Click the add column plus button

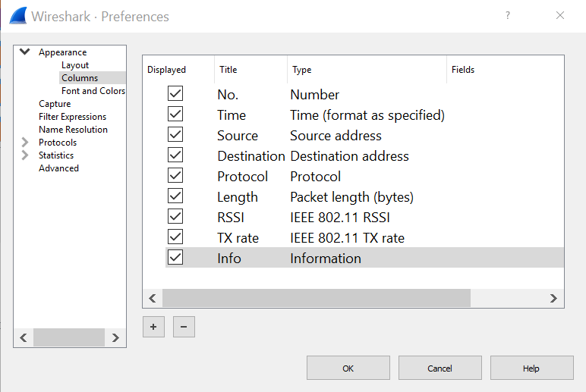point(153,327)
